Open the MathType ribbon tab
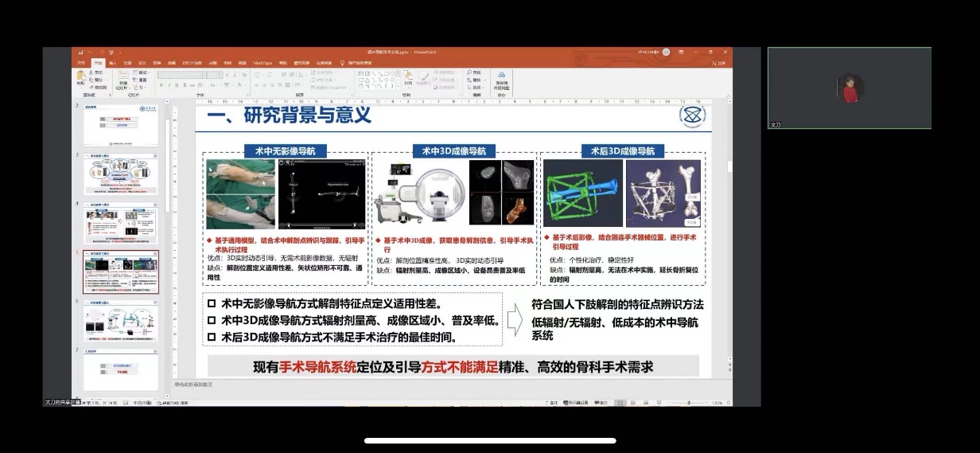The width and height of the screenshot is (980, 453). (262, 63)
